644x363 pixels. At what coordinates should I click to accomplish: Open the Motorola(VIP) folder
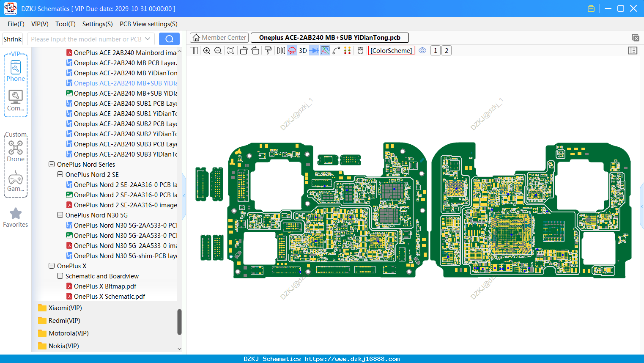63,333
